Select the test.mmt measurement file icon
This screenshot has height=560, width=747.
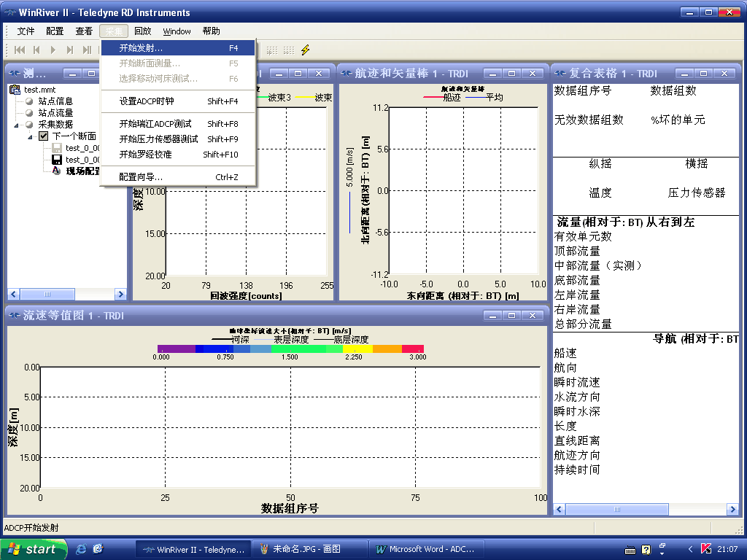15,90
